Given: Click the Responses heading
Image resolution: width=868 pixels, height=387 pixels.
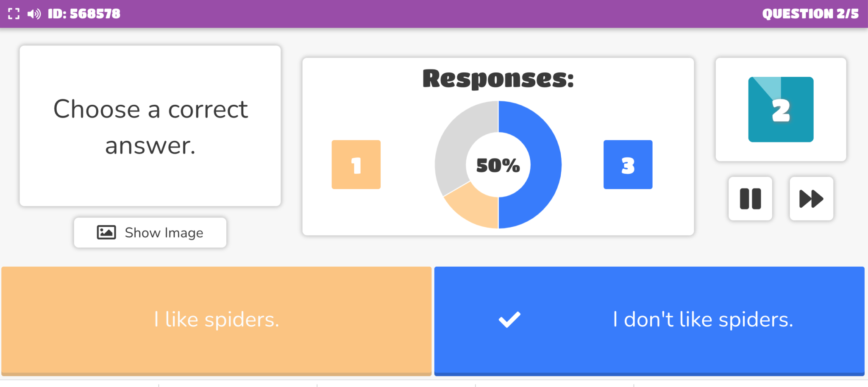Looking at the screenshot, I should point(498,79).
